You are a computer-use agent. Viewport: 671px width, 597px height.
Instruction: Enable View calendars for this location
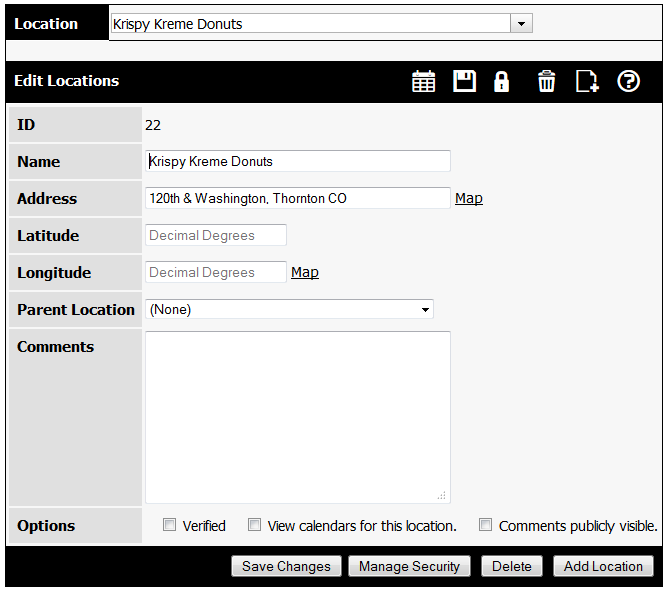pyautogui.click(x=255, y=524)
